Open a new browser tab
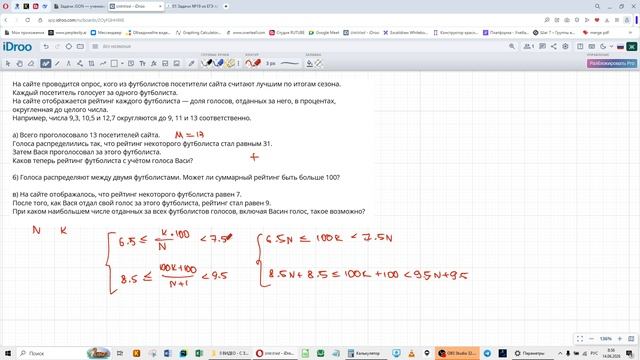 226,7
